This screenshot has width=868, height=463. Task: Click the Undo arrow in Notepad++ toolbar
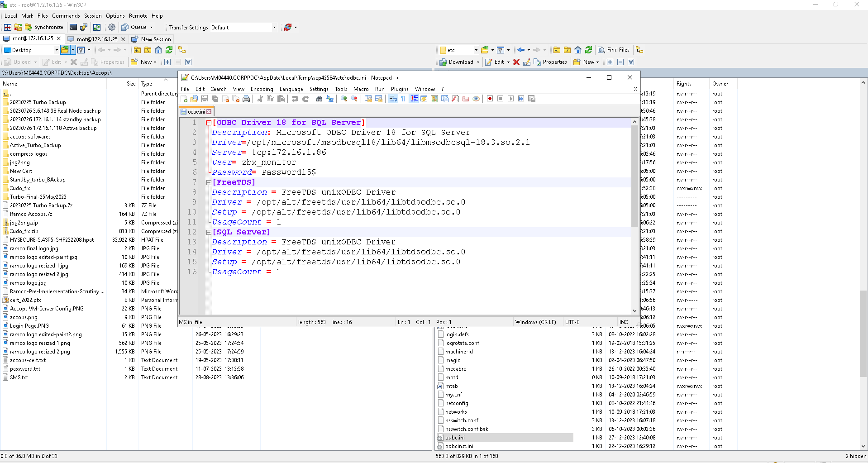point(295,99)
